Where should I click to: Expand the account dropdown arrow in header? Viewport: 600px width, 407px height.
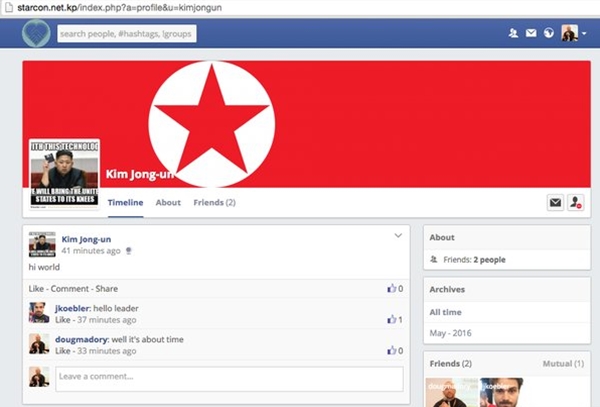pyautogui.click(x=584, y=34)
